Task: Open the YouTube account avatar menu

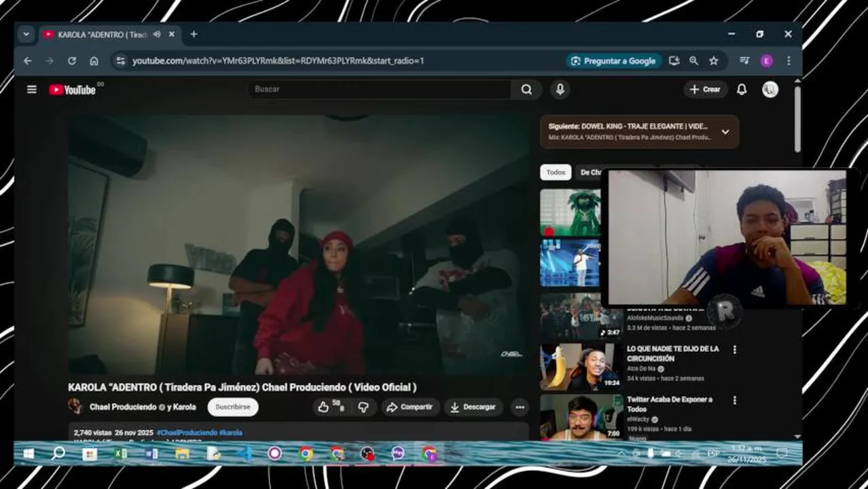Action: [x=770, y=90]
